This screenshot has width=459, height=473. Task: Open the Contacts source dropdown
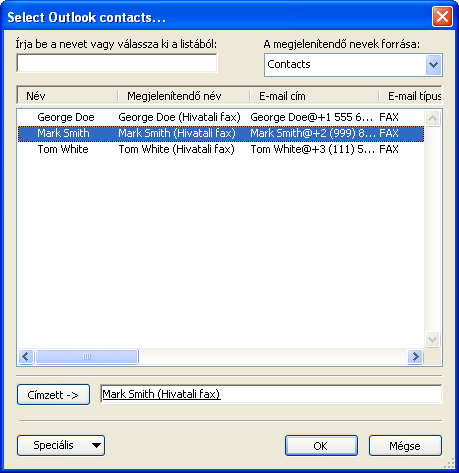pos(433,65)
